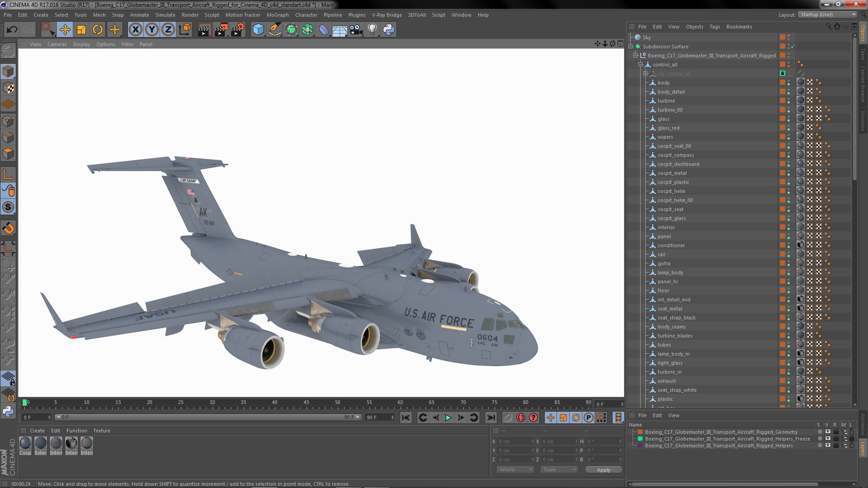The image size is (868, 488).
Task: Toggle the X axis lock
Action: (x=135, y=30)
